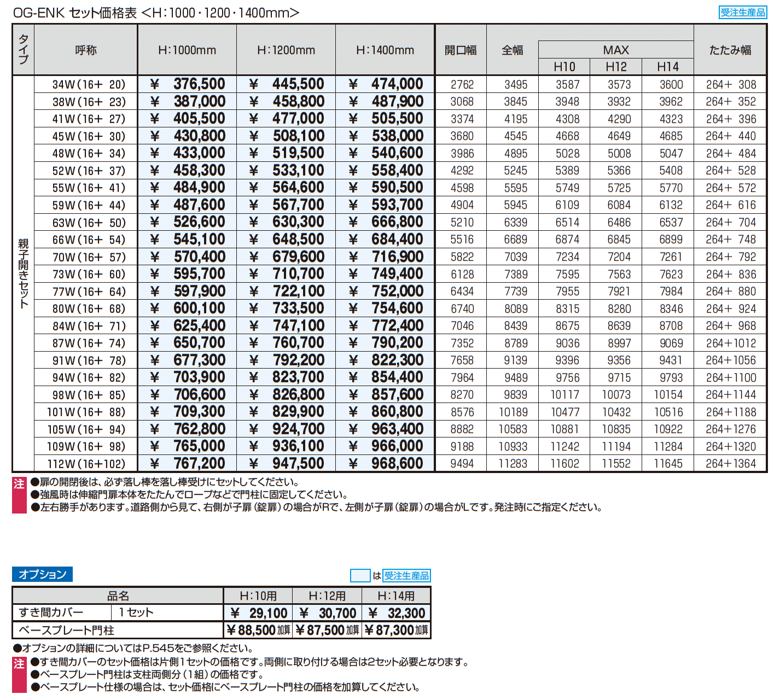780x700 pixels.
Task: Click the 呼称 column header
Action: [x=86, y=50]
